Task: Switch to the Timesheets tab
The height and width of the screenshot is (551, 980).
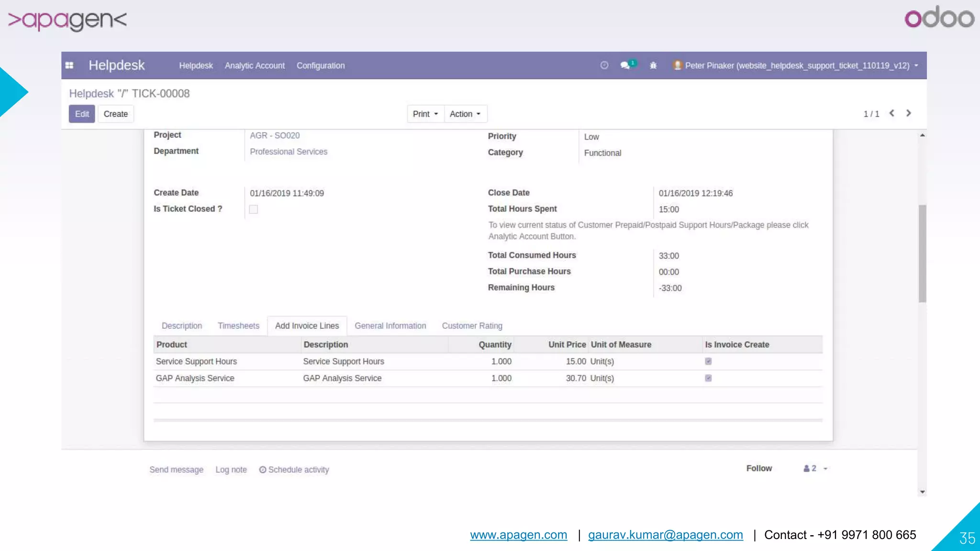Action: click(x=238, y=326)
